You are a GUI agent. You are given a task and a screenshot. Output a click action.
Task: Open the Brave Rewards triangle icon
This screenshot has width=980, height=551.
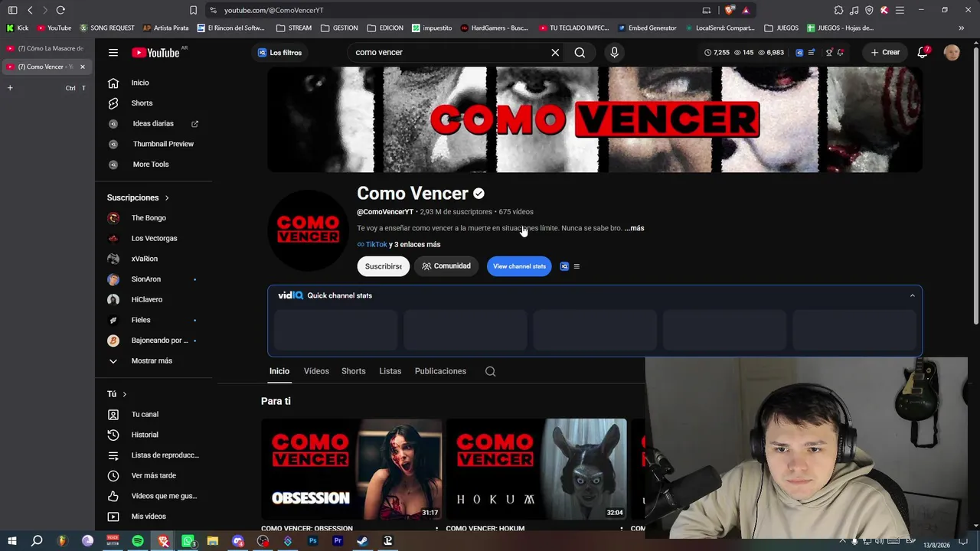pos(746,10)
